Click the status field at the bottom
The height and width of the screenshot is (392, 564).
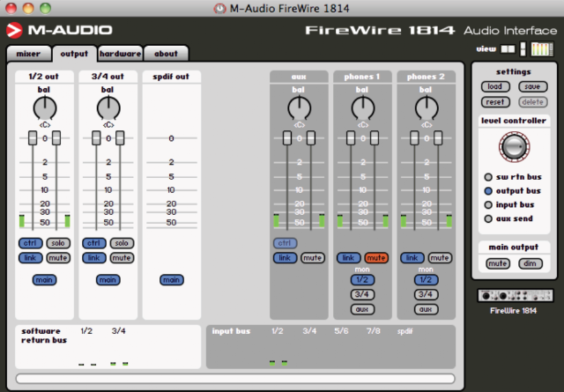(235, 379)
